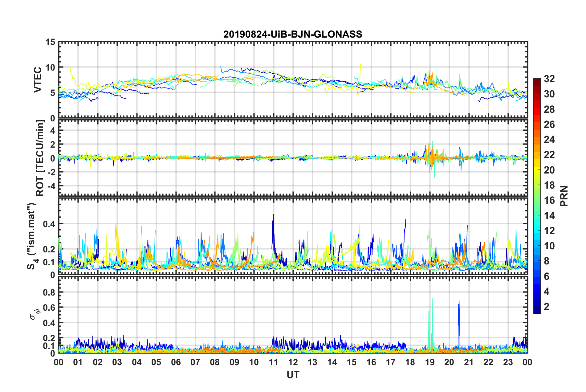The image size is (586, 392).
Task: Click the "14" tick on the PRN colorbar
Action: click(x=549, y=216)
